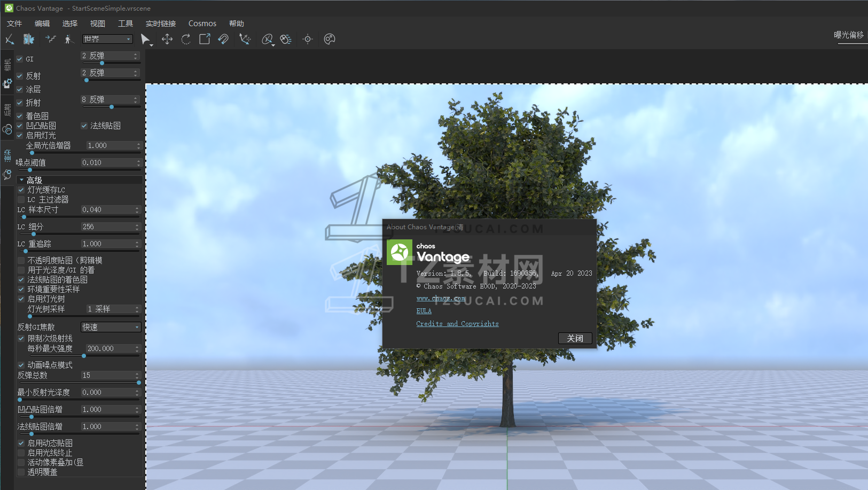Toggle the 灯光缓存LC checkbox
Screen dimensions: 868x490
tap(21, 190)
